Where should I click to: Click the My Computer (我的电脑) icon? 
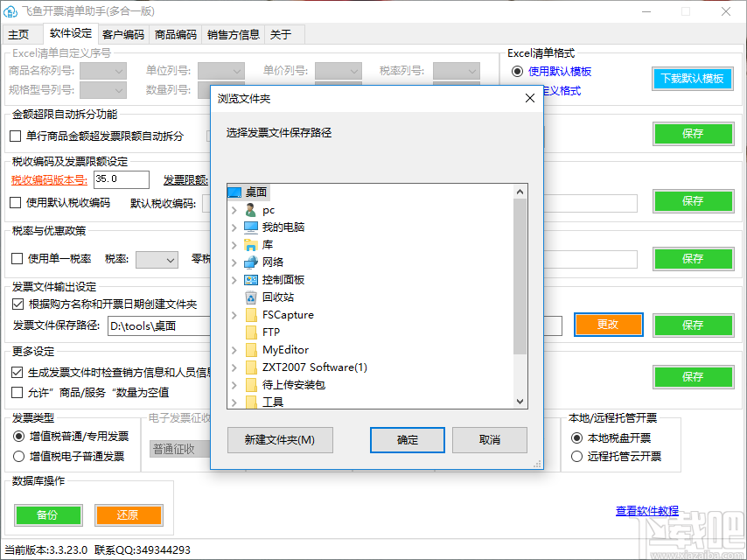[253, 227]
